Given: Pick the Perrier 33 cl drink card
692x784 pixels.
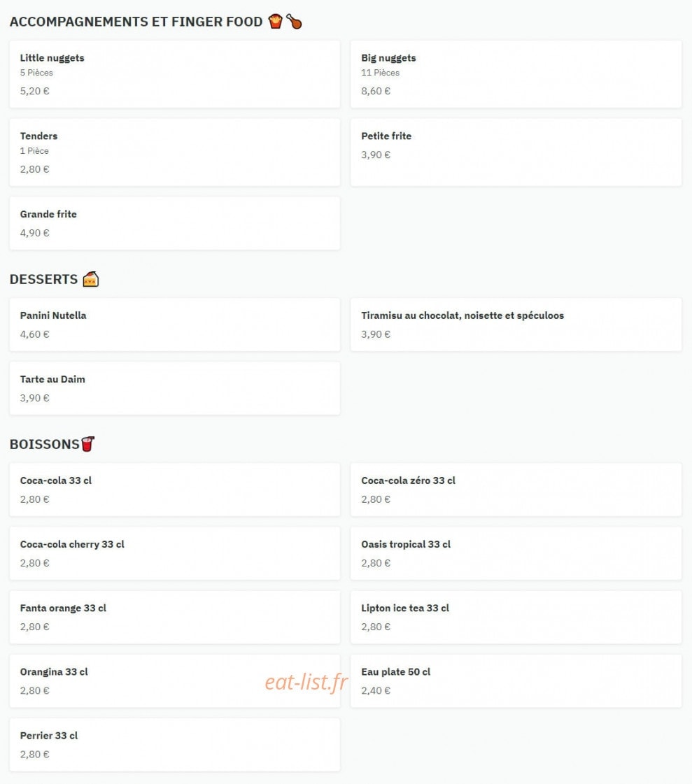Looking at the screenshot, I should (x=175, y=745).
